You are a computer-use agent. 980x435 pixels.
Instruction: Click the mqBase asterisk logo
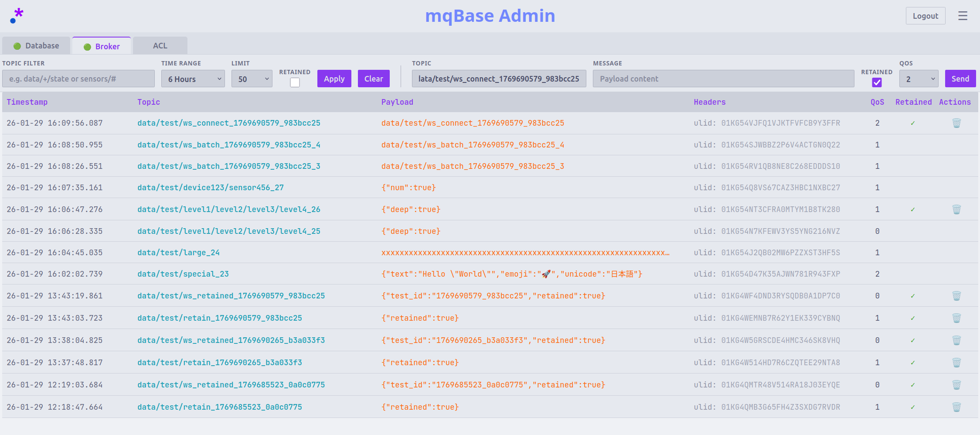[x=17, y=16]
